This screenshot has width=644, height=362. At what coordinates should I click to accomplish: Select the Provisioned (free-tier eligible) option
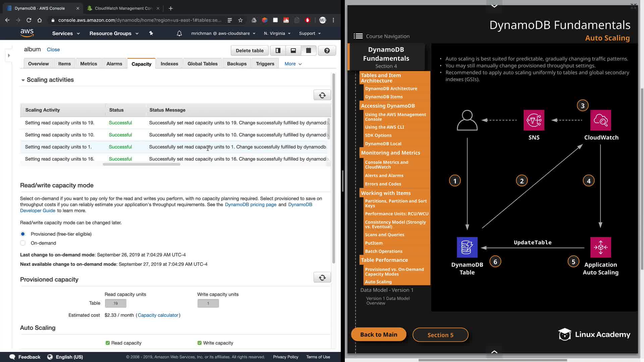tap(23, 234)
